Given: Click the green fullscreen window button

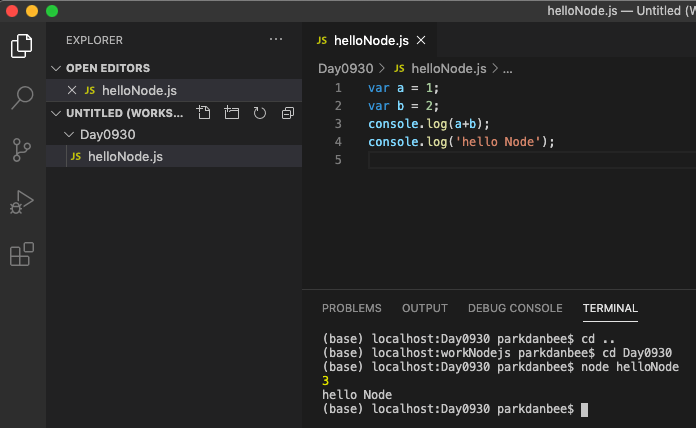Looking at the screenshot, I should pyautogui.click(x=52, y=11).
